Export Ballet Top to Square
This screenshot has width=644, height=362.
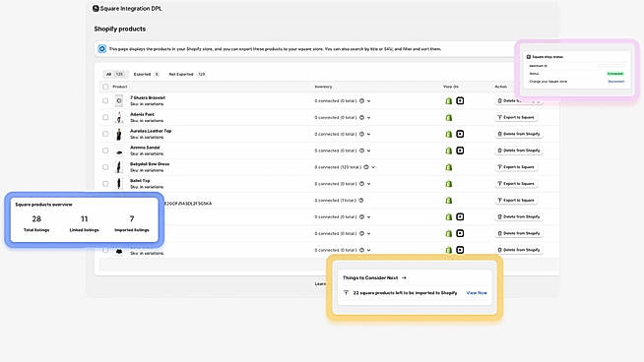pyautogui.click(x=516, y=184)
